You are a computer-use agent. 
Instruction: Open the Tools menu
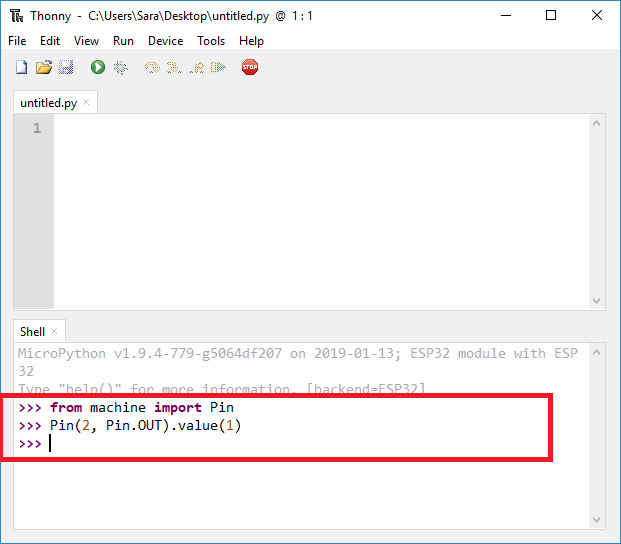211,41
